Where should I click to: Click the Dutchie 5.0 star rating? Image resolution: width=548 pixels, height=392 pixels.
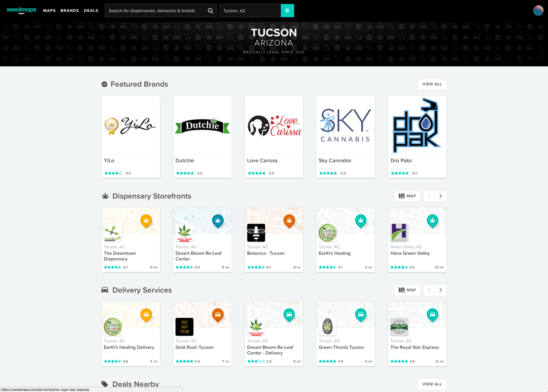coord(189,173)
